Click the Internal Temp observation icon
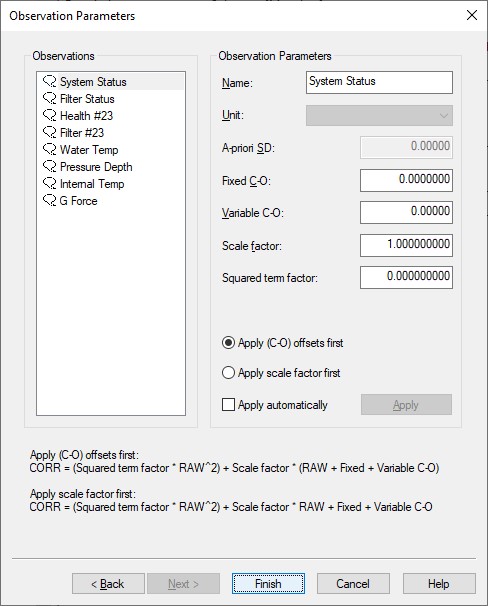This screenshot has height=606, width=488. (x=49, y=184)
